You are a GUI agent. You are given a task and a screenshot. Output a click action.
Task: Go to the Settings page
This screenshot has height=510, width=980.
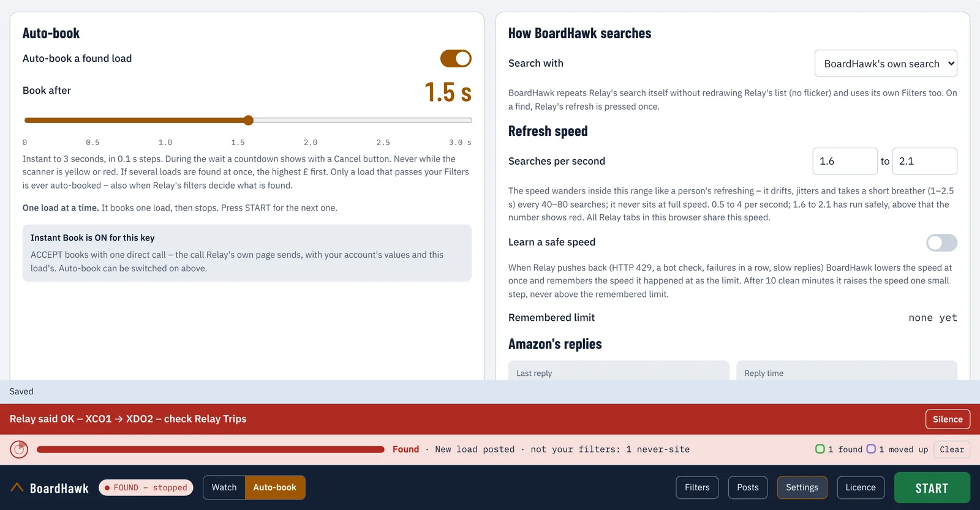(802, 487)
